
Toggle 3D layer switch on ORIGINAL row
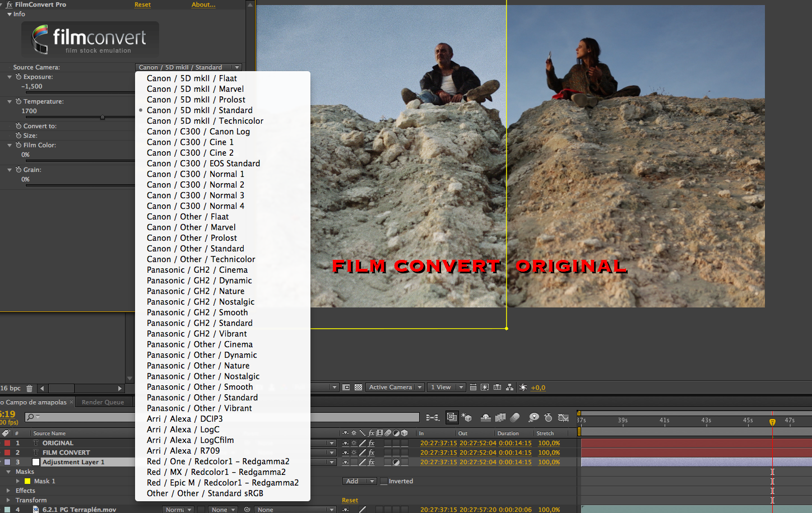point(405,443)
